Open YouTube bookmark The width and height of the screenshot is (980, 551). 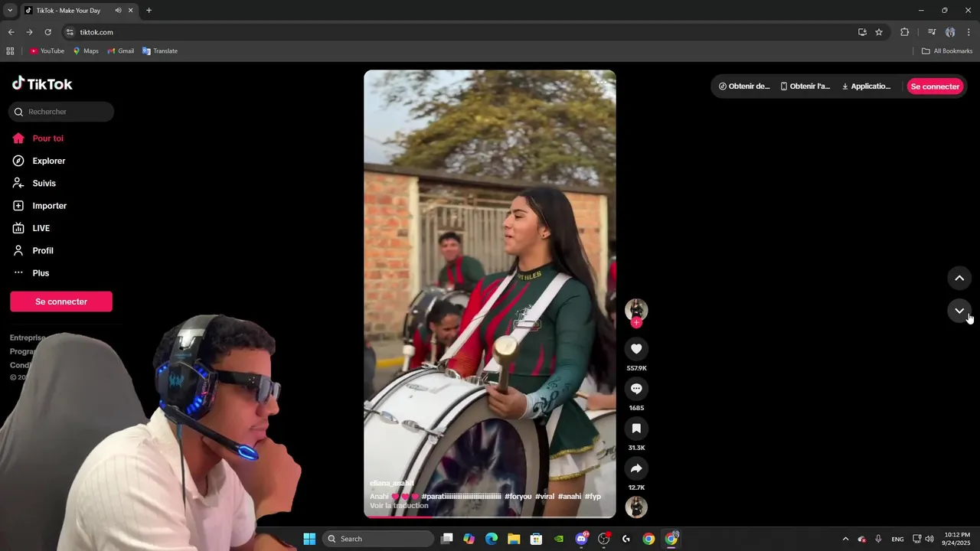coord(47,51)
